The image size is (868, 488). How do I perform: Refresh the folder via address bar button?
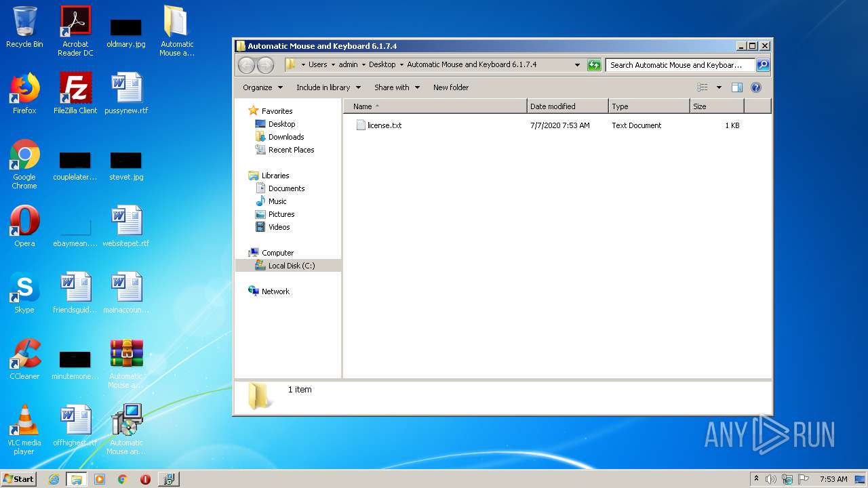594,65
